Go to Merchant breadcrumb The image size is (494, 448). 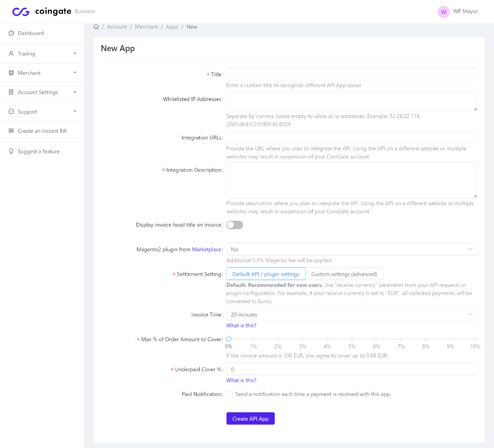[x=146, y=27]
